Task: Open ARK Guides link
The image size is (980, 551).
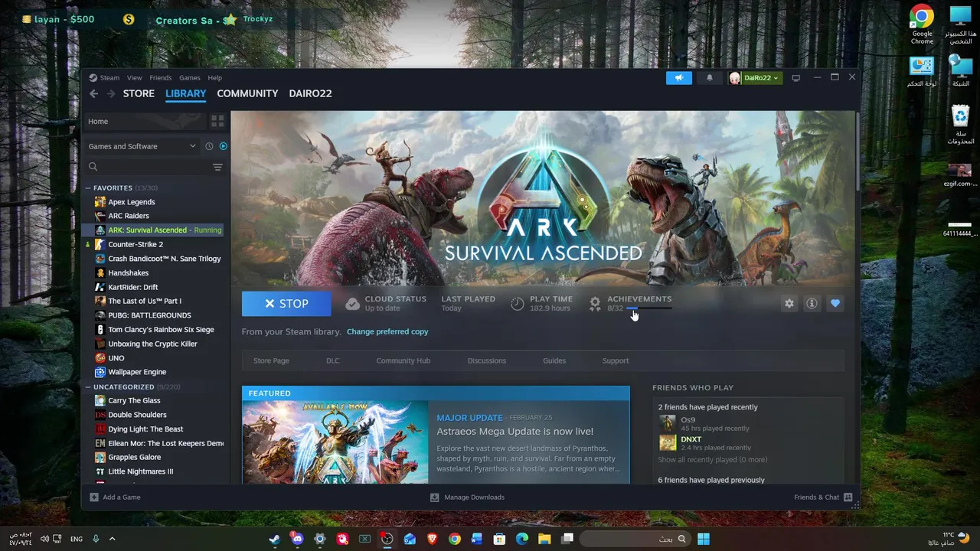Action: coord(554,360)
